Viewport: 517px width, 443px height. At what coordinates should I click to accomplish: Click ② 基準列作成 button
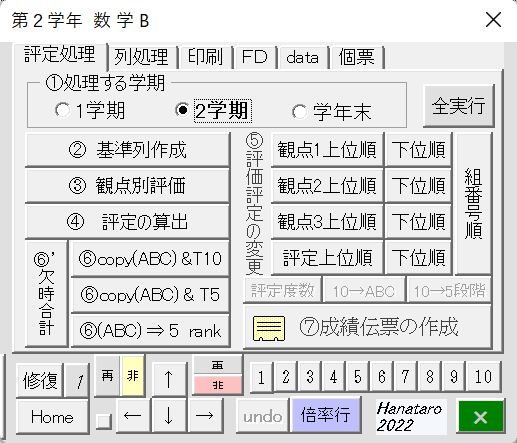(x=127, y=150)
